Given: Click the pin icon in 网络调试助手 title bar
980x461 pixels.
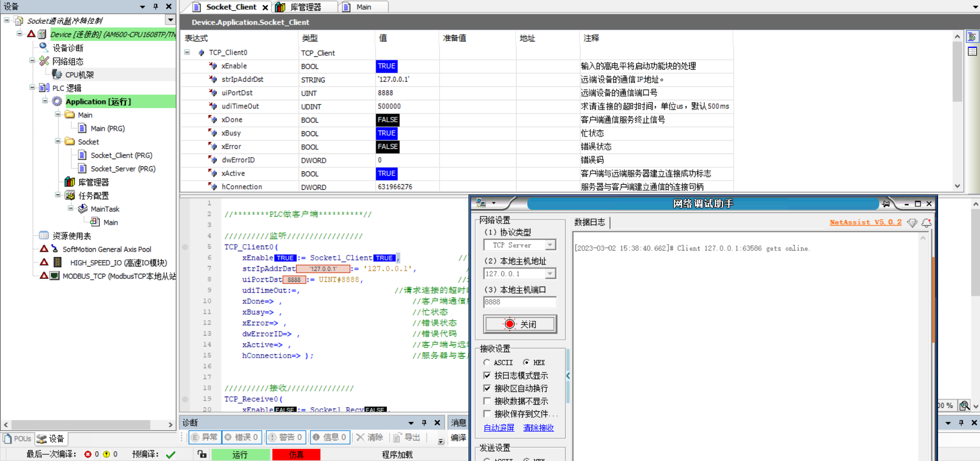Looking at the screenshot, I should coord(886,204).
